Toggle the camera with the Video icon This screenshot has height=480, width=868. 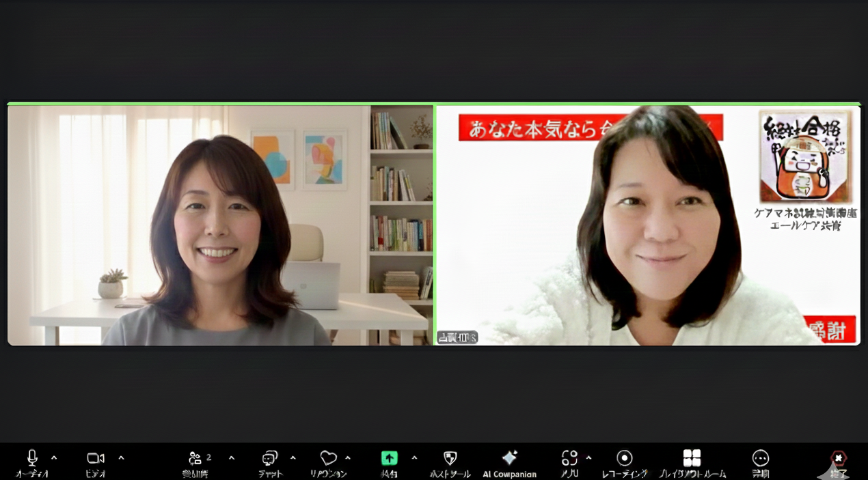[96, 458]
